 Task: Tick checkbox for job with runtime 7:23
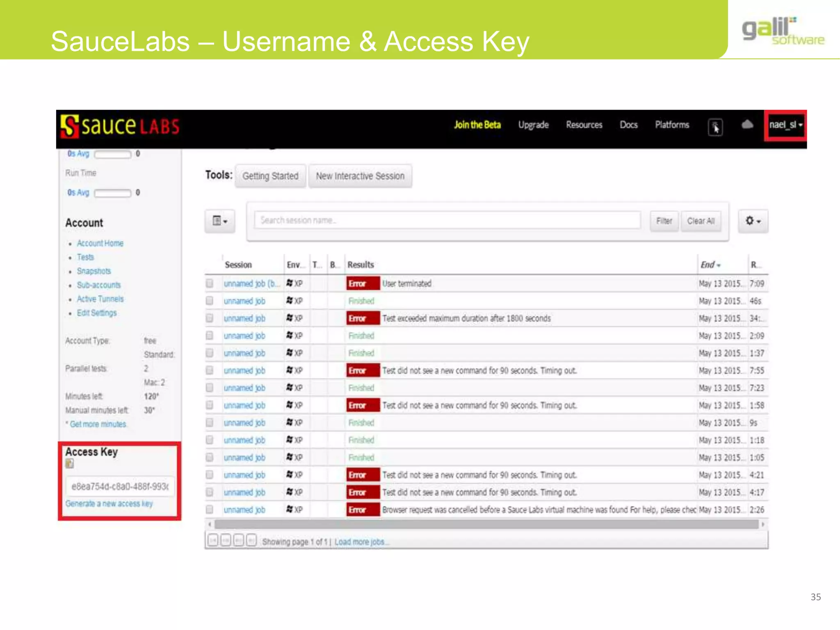[210, 388]
